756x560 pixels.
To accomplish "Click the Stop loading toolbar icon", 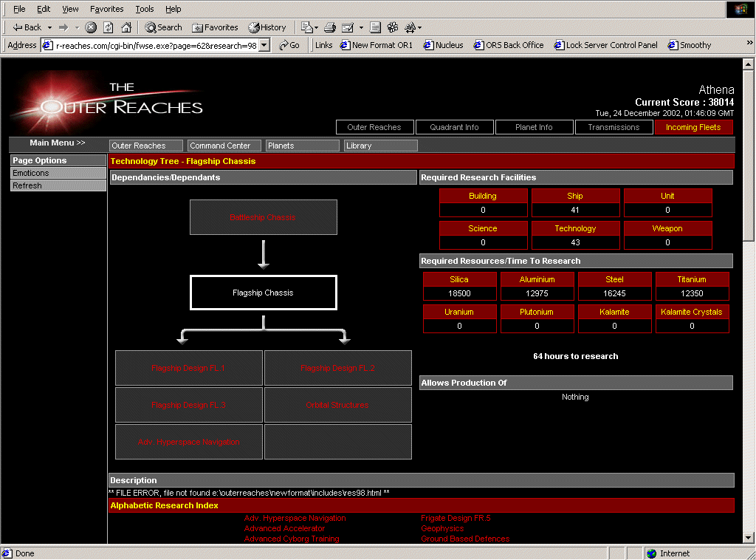I will [x=91, y=27].
